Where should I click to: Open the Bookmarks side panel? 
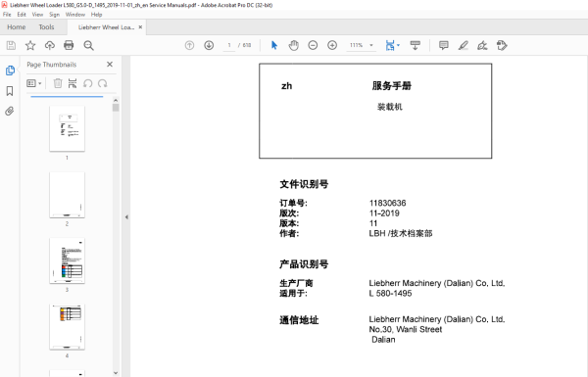[x=10, y=91]
